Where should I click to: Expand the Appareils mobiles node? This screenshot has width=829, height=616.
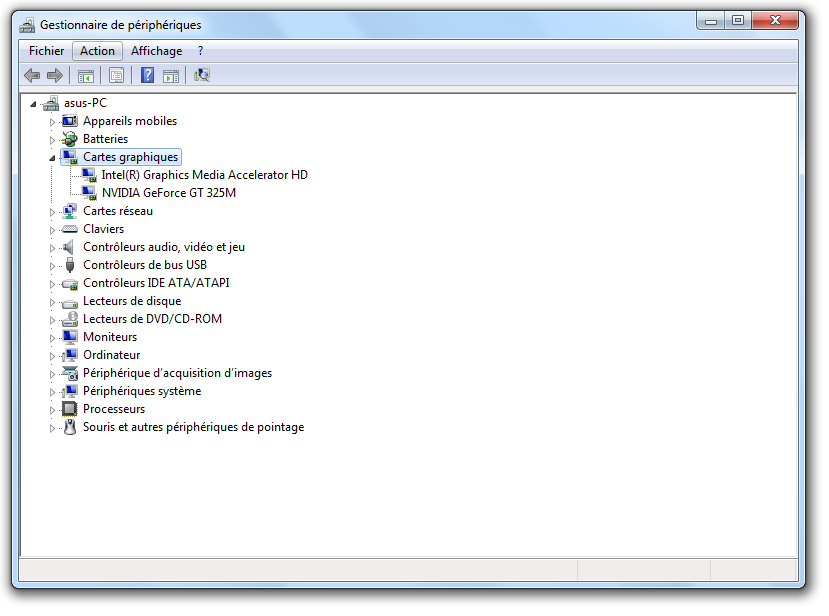(x=52, y=122)
